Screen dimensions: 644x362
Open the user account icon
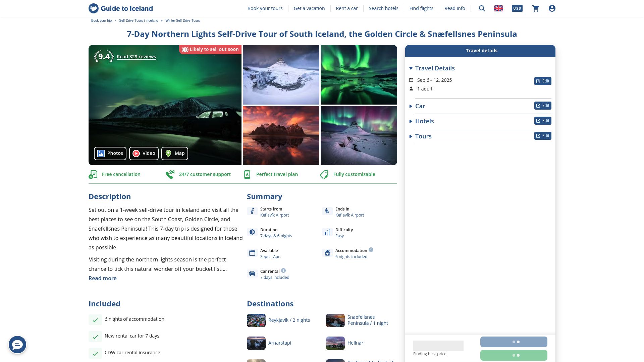(x=552, y=8)
